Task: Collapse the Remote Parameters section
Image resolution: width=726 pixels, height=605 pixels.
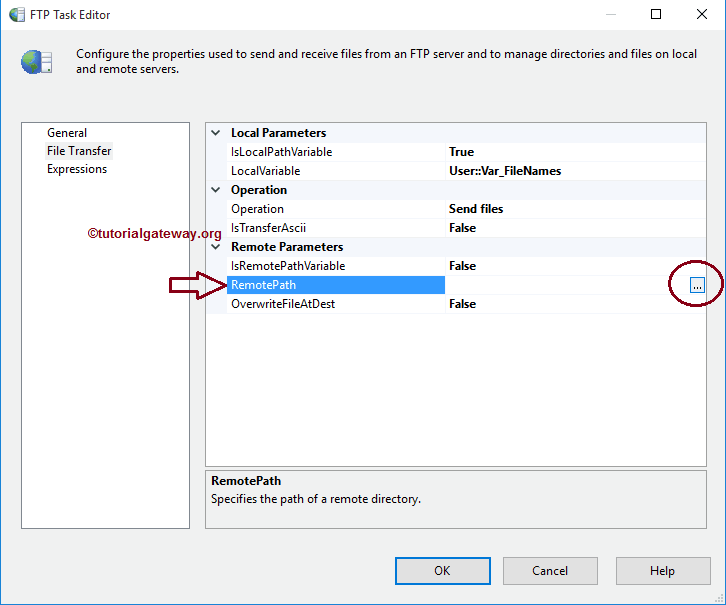Action: click(216, 247)
